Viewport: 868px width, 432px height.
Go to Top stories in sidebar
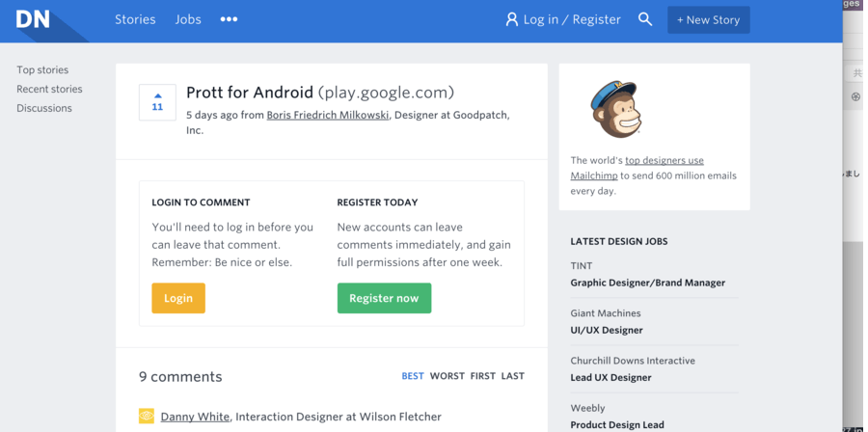(42, 69)
